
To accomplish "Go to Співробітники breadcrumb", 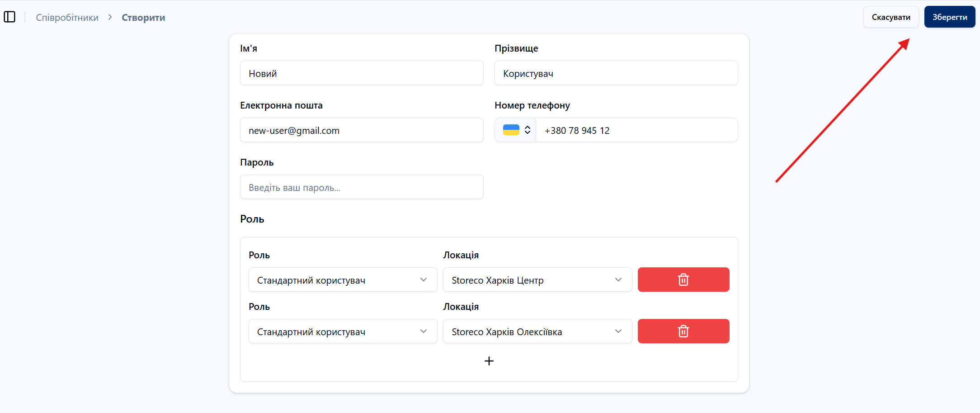I will (67, 18).
